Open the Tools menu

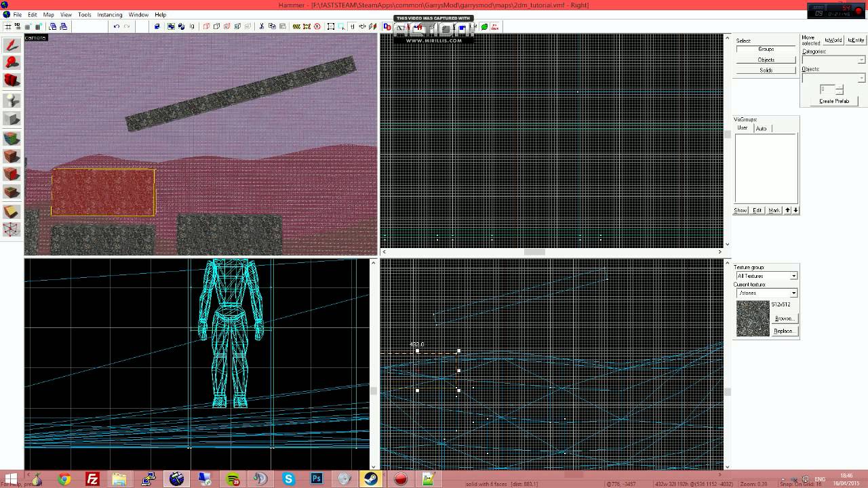(84, 14)
